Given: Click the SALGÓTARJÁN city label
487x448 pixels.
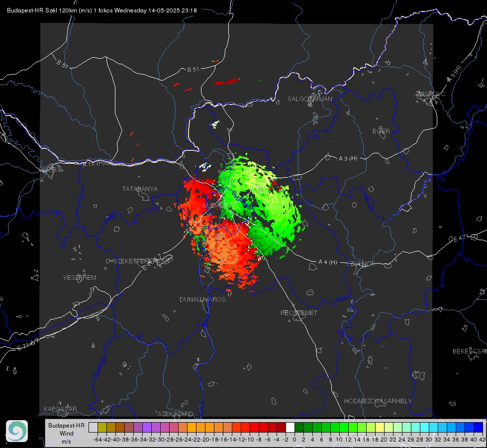Looking at the screenshot, I should point(309,99).
